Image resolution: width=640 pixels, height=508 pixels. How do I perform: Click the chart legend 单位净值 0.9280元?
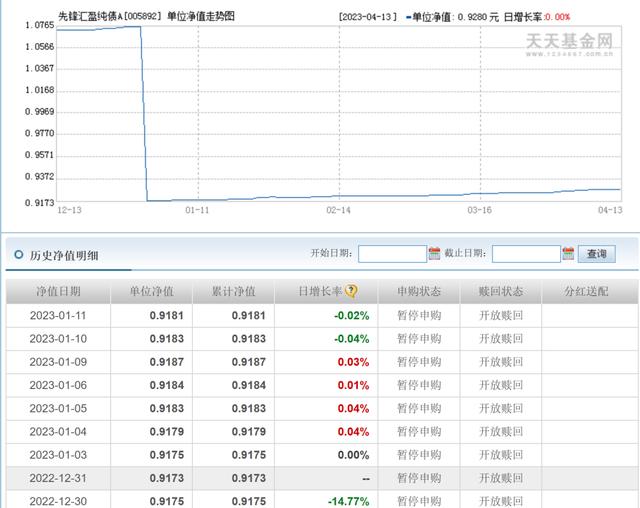(x=452, y=17)
